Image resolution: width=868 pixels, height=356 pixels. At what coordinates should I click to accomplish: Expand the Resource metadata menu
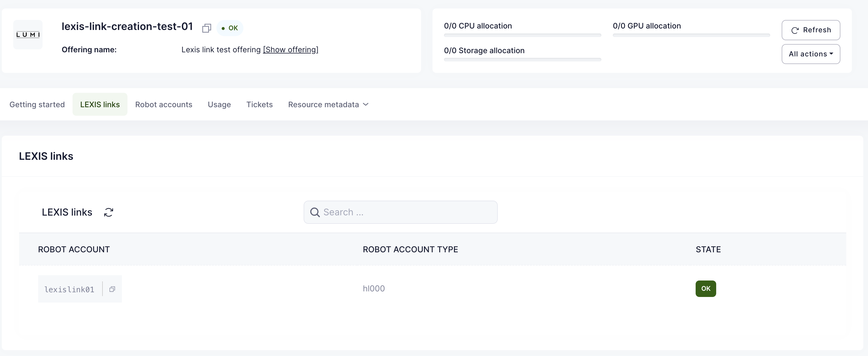click(x=328, y=105)
